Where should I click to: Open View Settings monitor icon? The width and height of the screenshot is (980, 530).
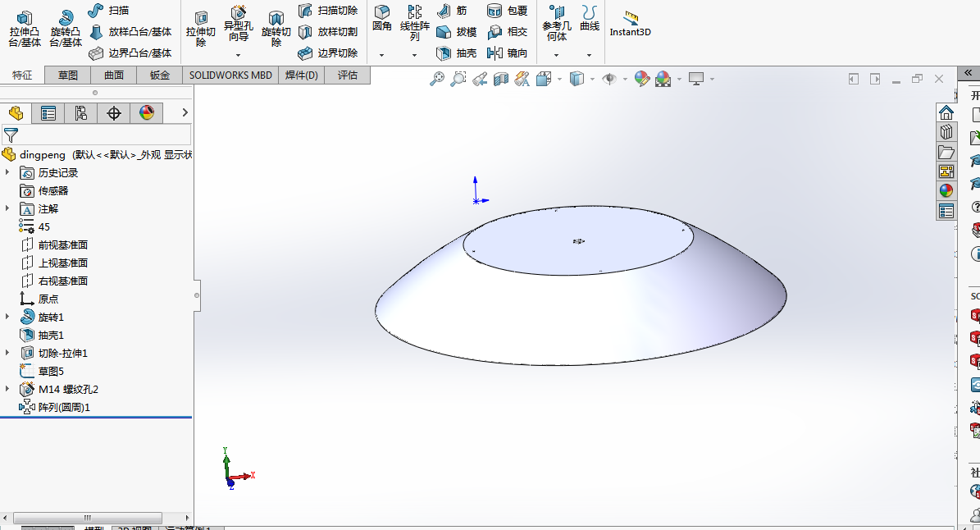696,79
